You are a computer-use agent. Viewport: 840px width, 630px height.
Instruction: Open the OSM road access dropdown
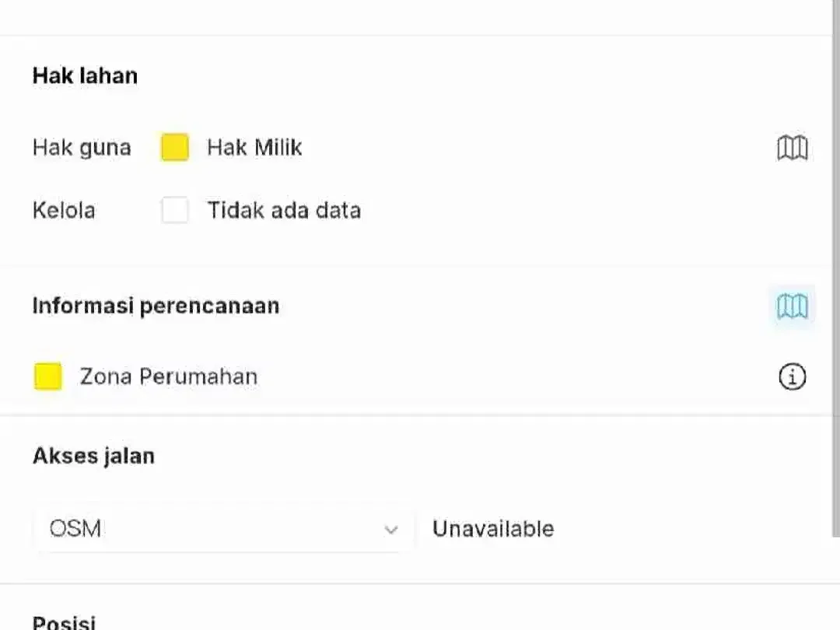point(224,529)
